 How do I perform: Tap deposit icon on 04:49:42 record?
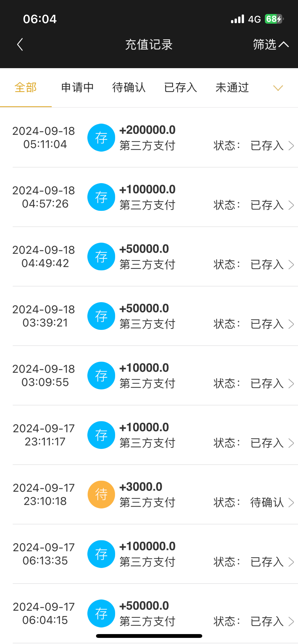point(101,257)
